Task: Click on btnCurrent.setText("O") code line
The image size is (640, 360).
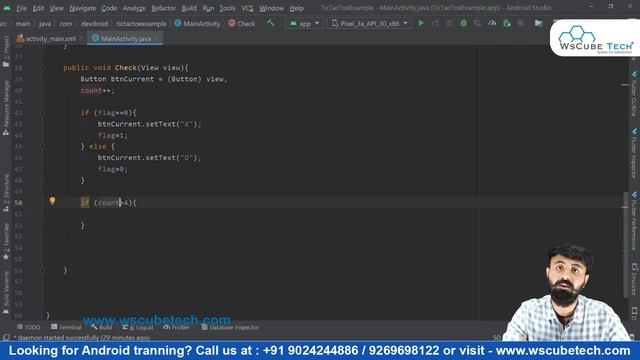Action: pyautogui.click(x=149, y=158)
